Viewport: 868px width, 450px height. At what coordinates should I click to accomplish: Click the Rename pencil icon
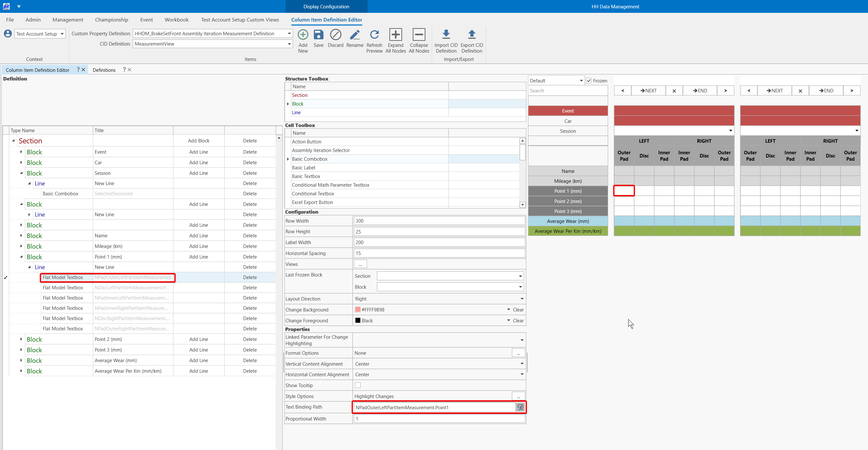pyautogui.click(x=355, y=35)
